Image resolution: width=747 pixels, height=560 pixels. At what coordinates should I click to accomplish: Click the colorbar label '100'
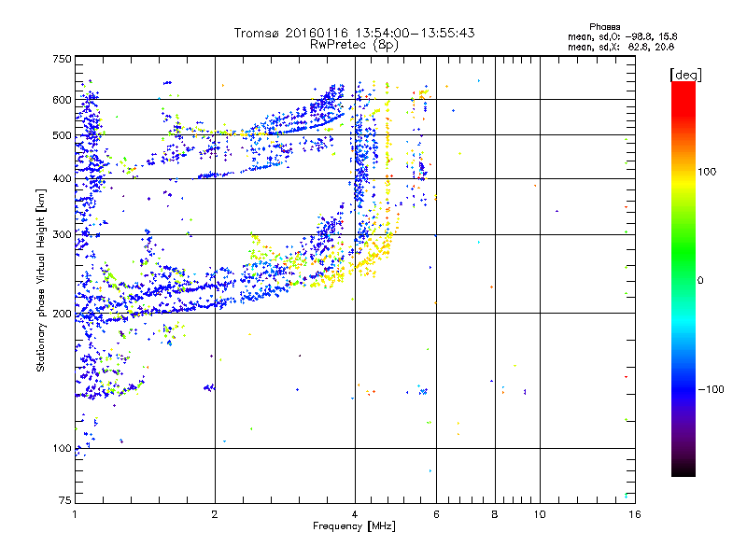(707, 172)
